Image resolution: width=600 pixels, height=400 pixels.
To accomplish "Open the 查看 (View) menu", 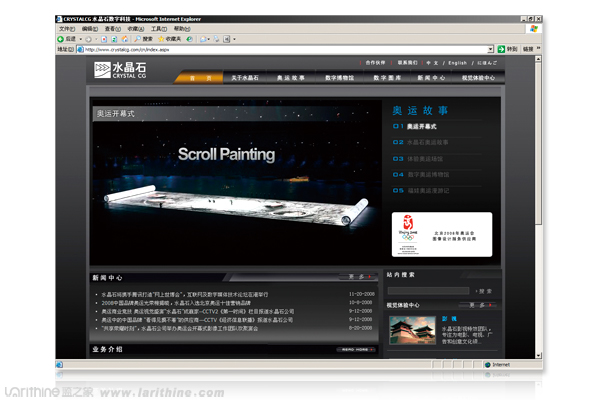I will click(x=113, y=29).
